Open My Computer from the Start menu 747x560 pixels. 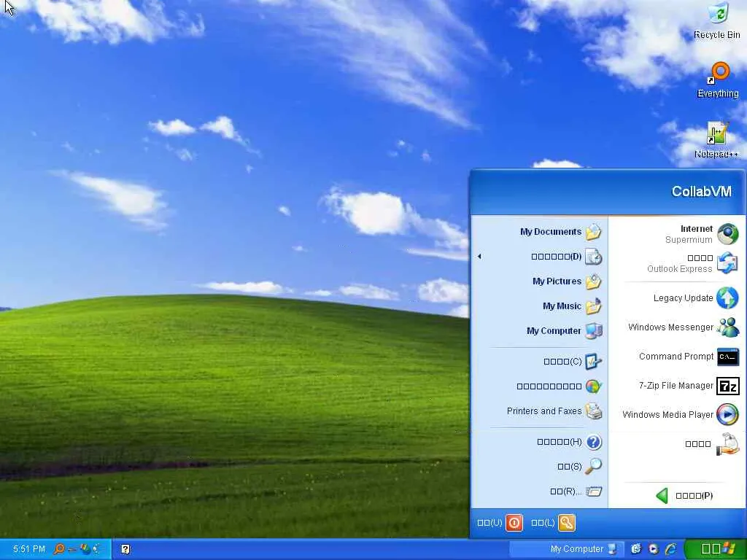click(539, 331)
